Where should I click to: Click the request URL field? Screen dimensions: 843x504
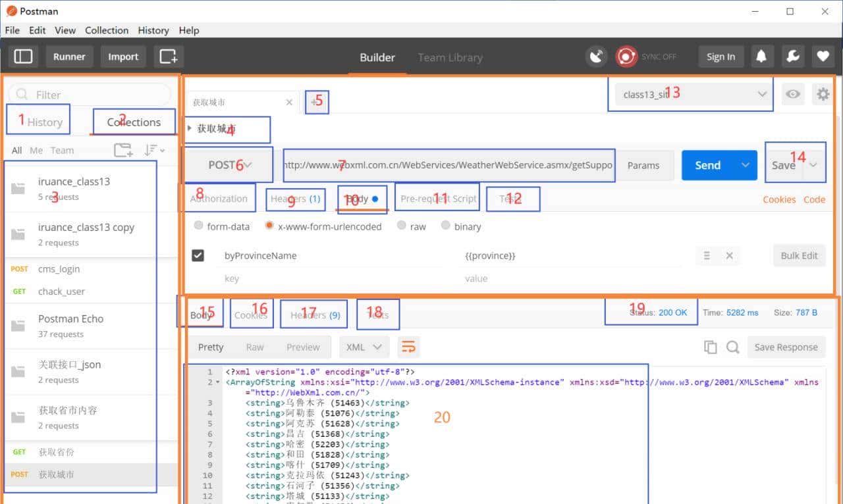(448, 165)
